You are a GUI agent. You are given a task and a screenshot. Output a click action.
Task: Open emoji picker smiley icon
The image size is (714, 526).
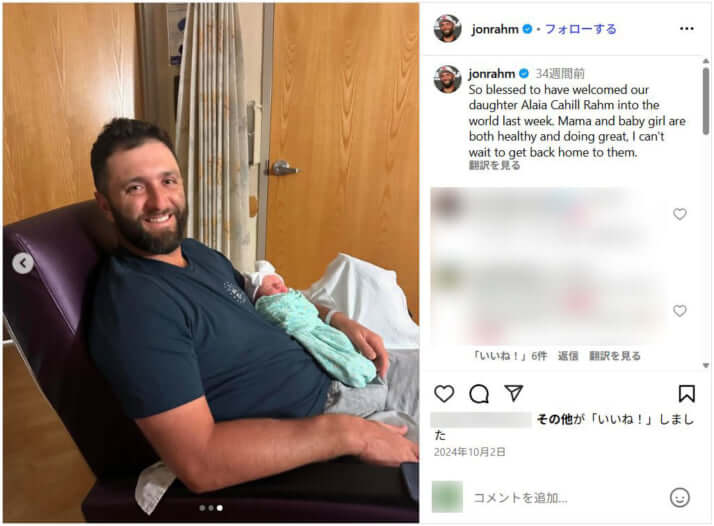coord(680,497)
